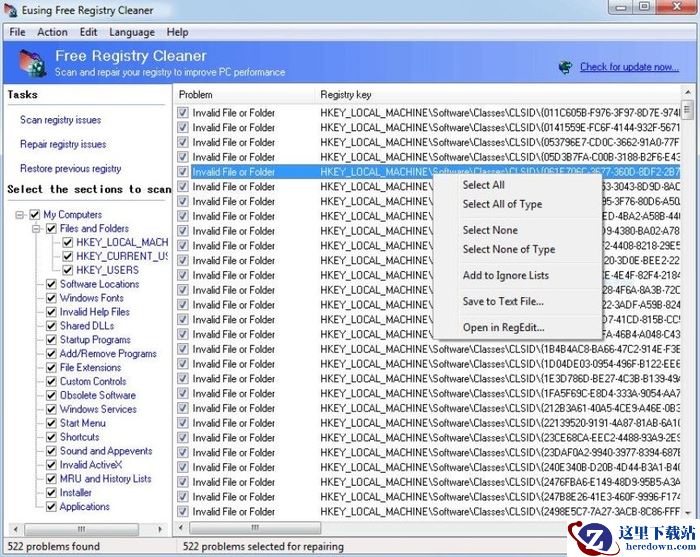Sort by the Problem column header
This screenshot has width=700, height=557.
(244, 95)
